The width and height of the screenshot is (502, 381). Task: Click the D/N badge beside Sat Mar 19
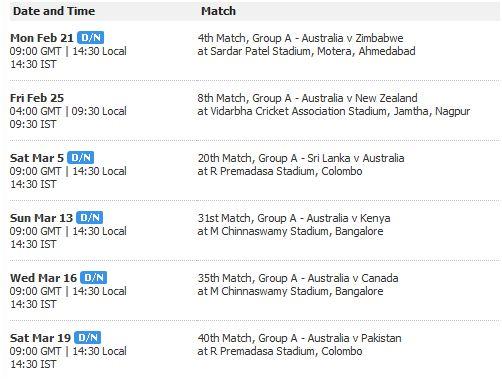tap(87, 338)
